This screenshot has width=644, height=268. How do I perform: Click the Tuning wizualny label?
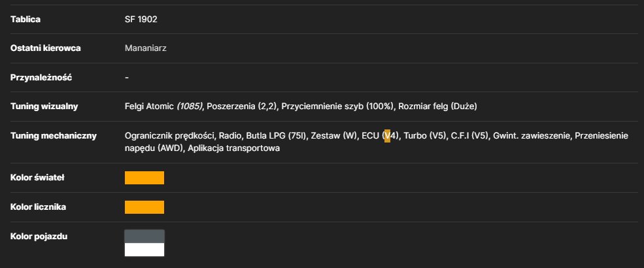point(44,107)
